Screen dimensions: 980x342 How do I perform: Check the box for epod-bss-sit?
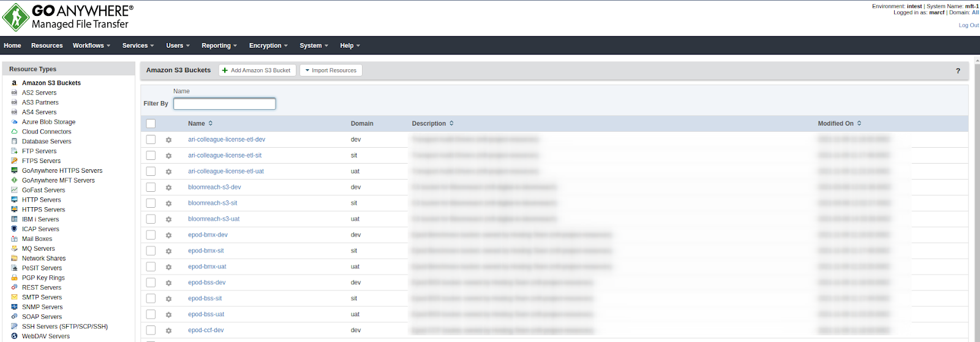coord(151,298)
